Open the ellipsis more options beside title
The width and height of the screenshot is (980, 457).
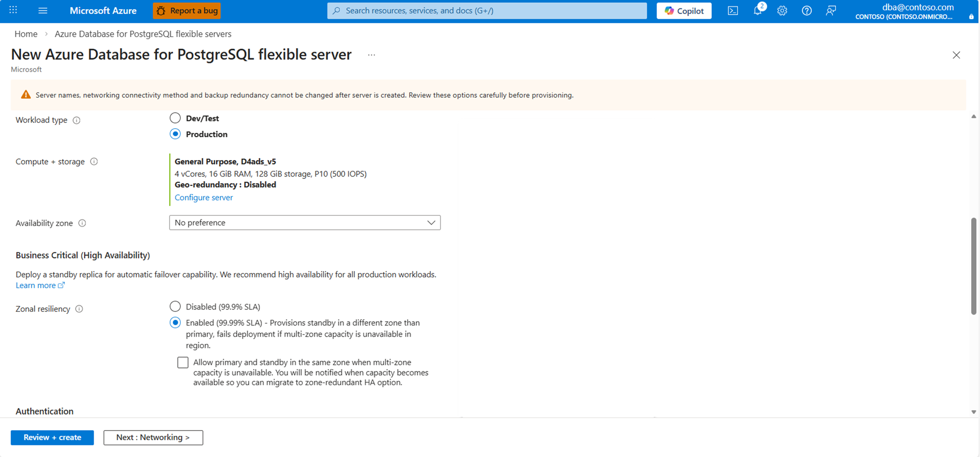(x=371, y=55)
